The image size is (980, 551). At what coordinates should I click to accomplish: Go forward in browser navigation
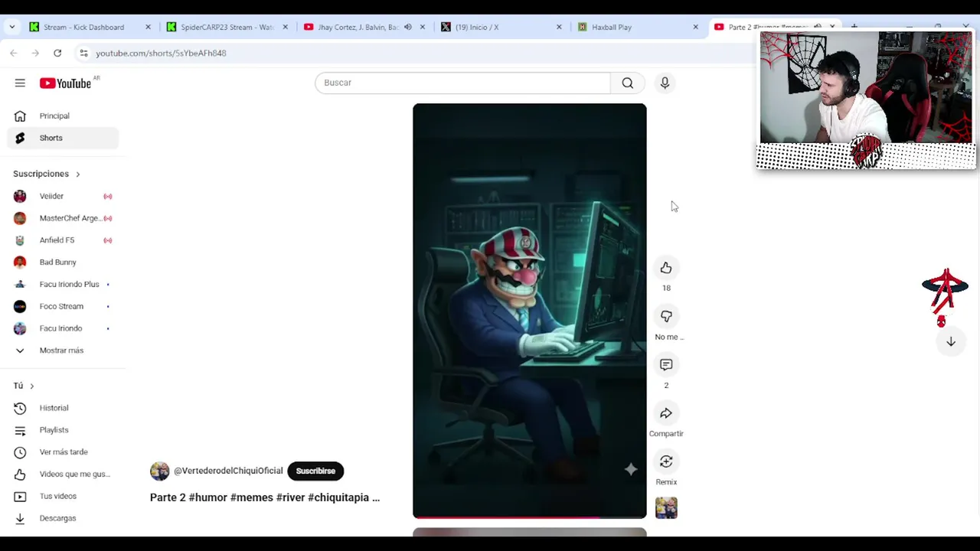35,53
